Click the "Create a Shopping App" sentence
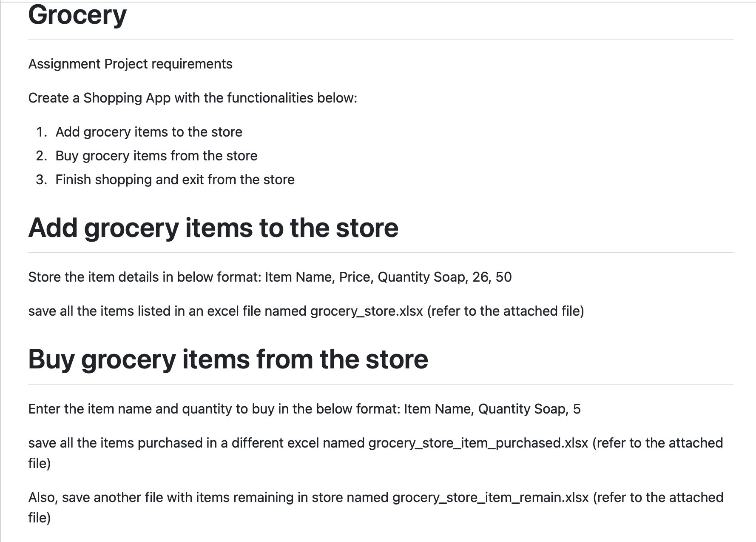This screenshot has height=542, width=756. pos(193,98)
